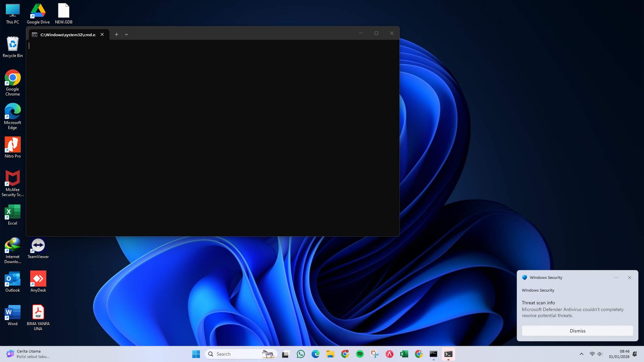Launch TeamViewer from the desktop
Screen dimensions: 644x362
point(38,245)
